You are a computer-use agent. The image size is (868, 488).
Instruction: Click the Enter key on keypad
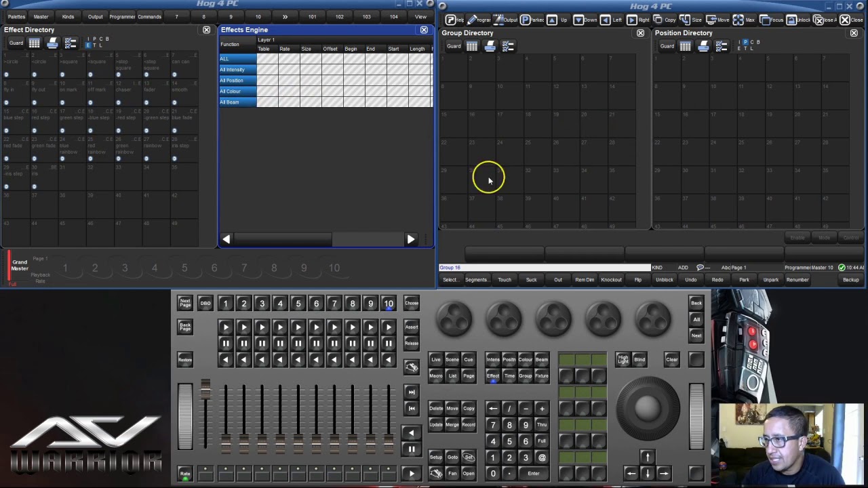pyautogui.click(x=534, y=474)
